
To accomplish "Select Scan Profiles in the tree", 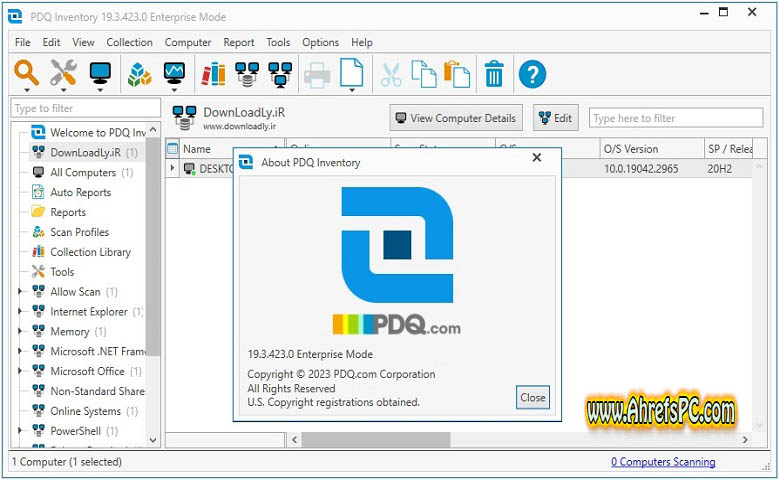I will pyautogui.click(x=70, y=232).
